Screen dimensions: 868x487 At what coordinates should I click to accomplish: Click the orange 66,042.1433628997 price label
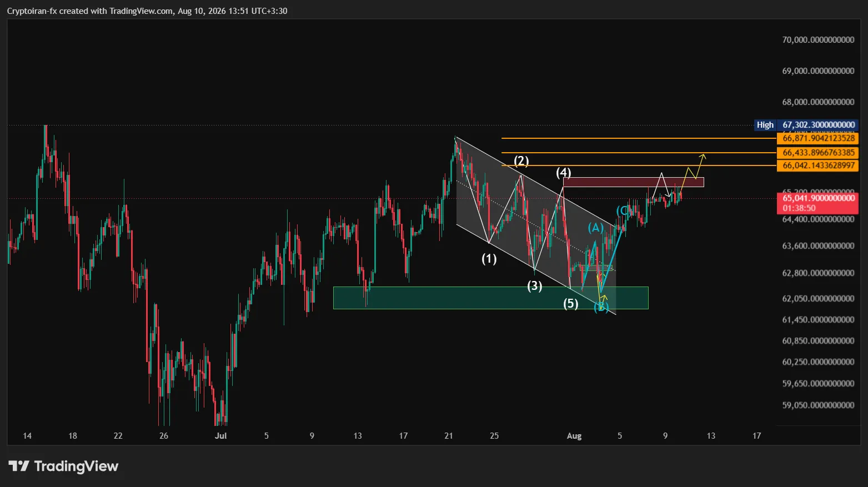tap(819, 165)
